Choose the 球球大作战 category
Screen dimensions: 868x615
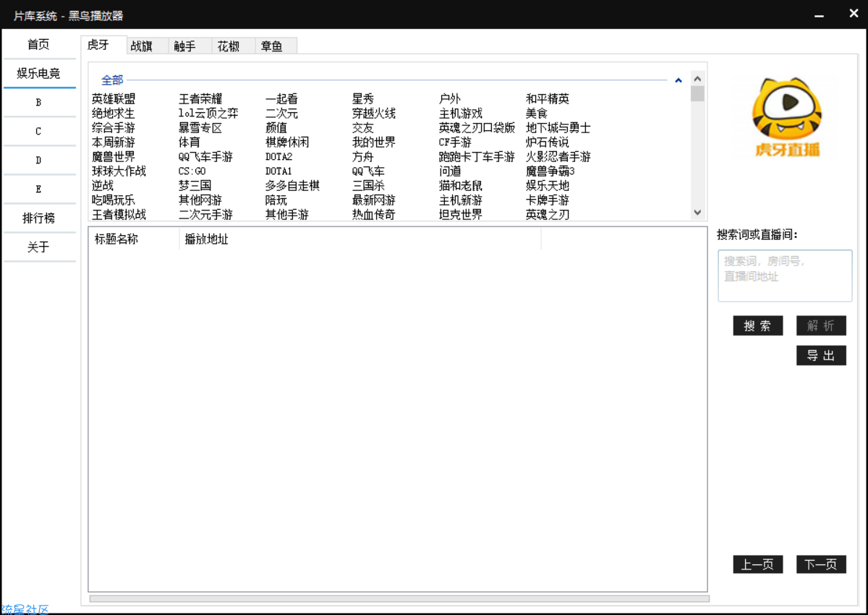click(119, 171)
